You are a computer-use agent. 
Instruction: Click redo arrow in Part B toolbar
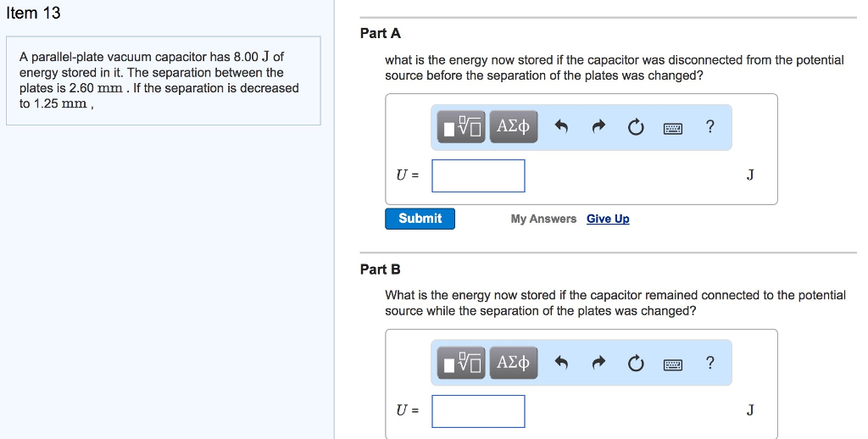pyautogui.click(x=598, y=364)
